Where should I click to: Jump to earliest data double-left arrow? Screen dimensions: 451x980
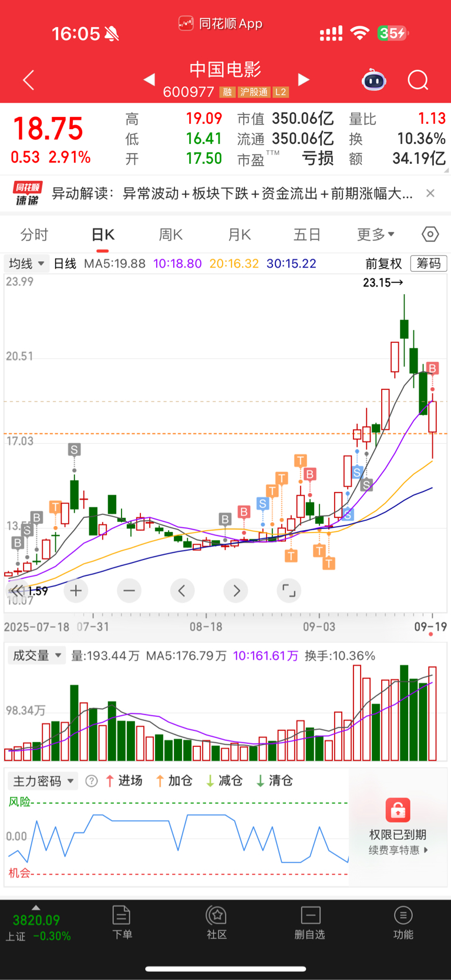[17, 591]
